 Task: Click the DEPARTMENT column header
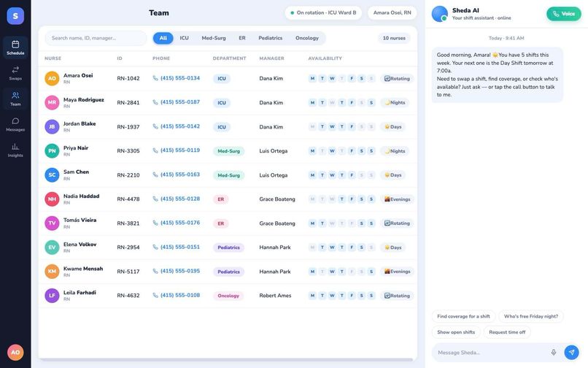click(230, 58)
